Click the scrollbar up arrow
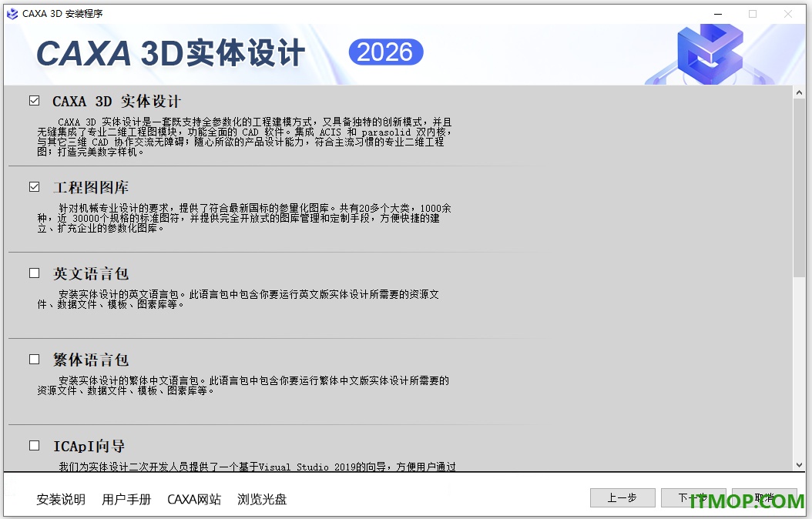Viewport: 812px width, 519px height. 799,92
